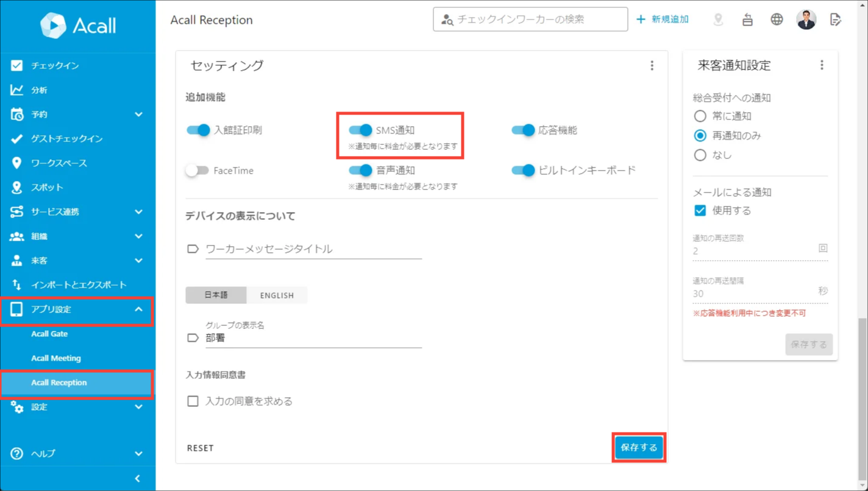Click the 組織 people icon
868x491 pixels.
pyautogui.click(x=16, y=236)
